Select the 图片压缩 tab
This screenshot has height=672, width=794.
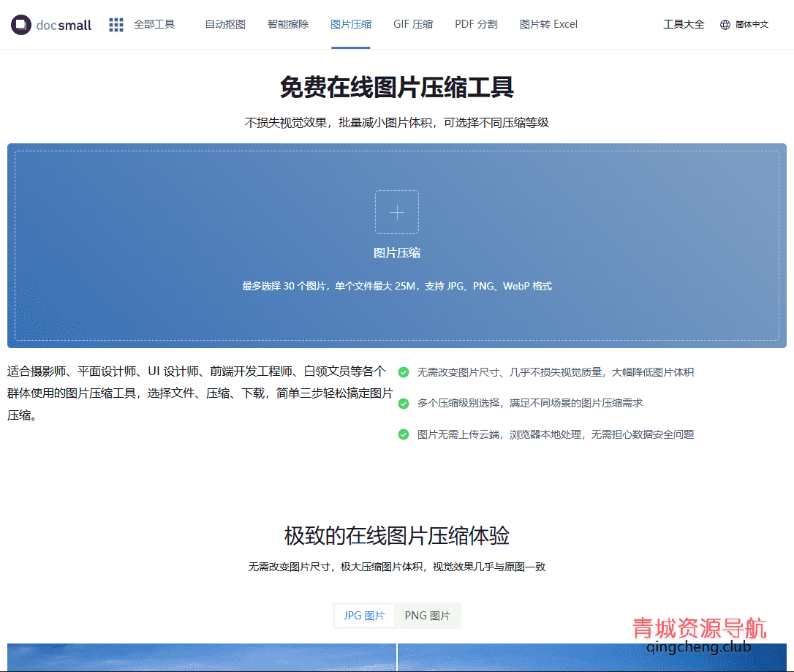(351, 24)
